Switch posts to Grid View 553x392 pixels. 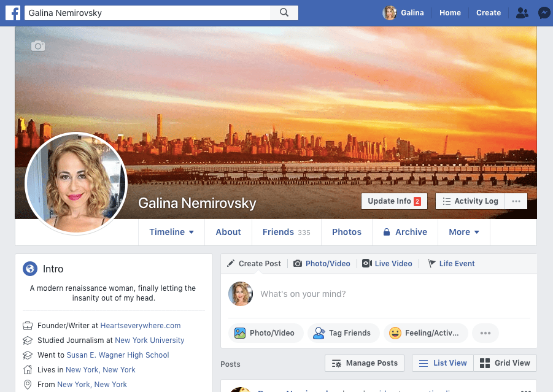505,363
